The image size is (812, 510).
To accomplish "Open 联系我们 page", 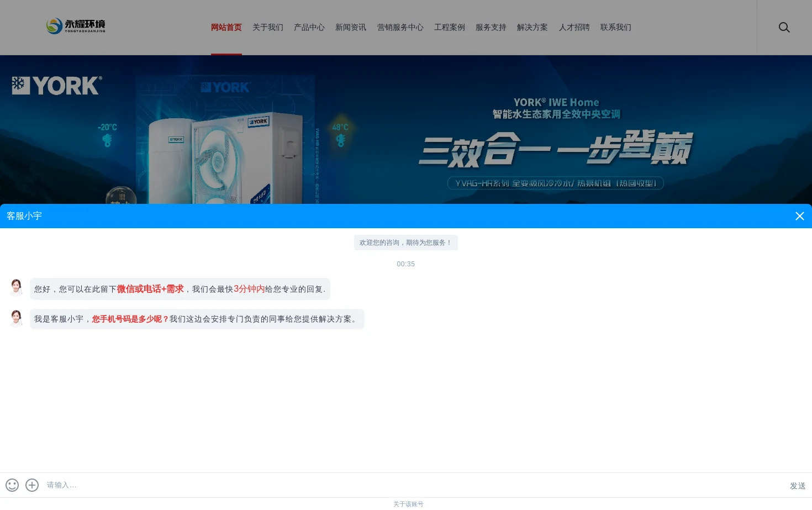I will pyautogui.click(x=616, y=27).
